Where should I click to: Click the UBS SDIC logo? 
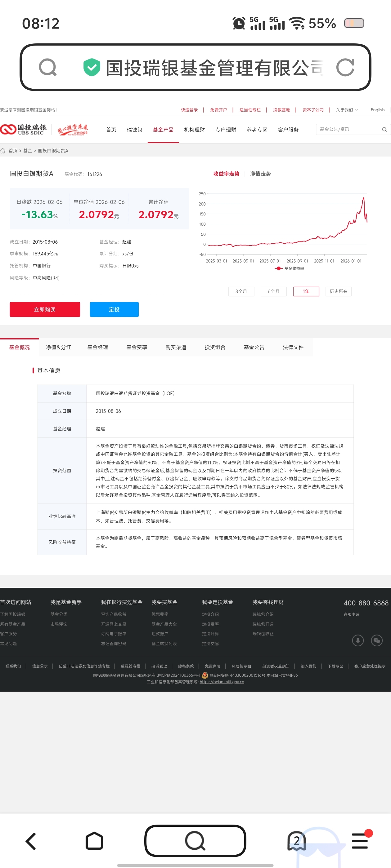(24, 129)
